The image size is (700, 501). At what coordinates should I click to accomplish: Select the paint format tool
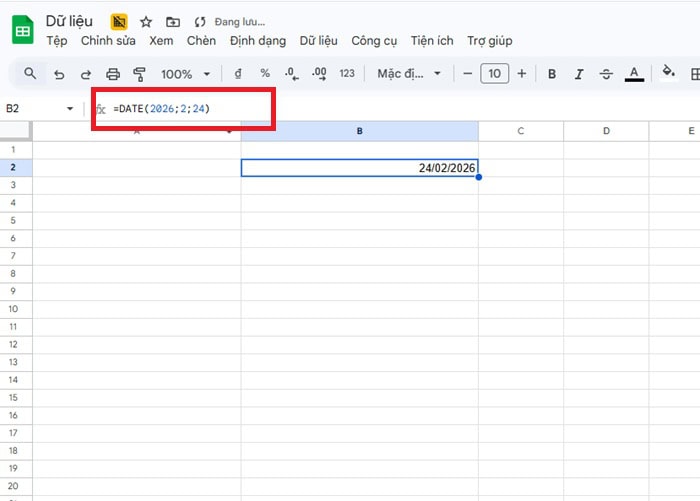tap(139, 73)
